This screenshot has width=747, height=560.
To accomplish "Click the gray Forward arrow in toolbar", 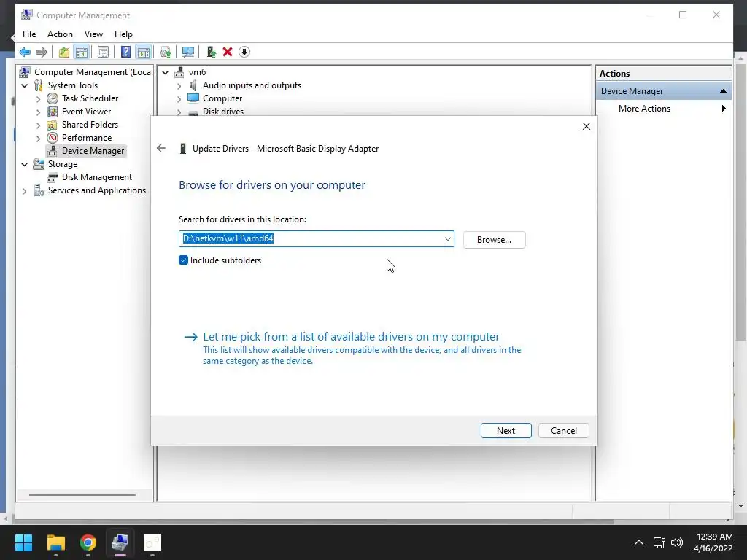I will [x=42, y=52].
